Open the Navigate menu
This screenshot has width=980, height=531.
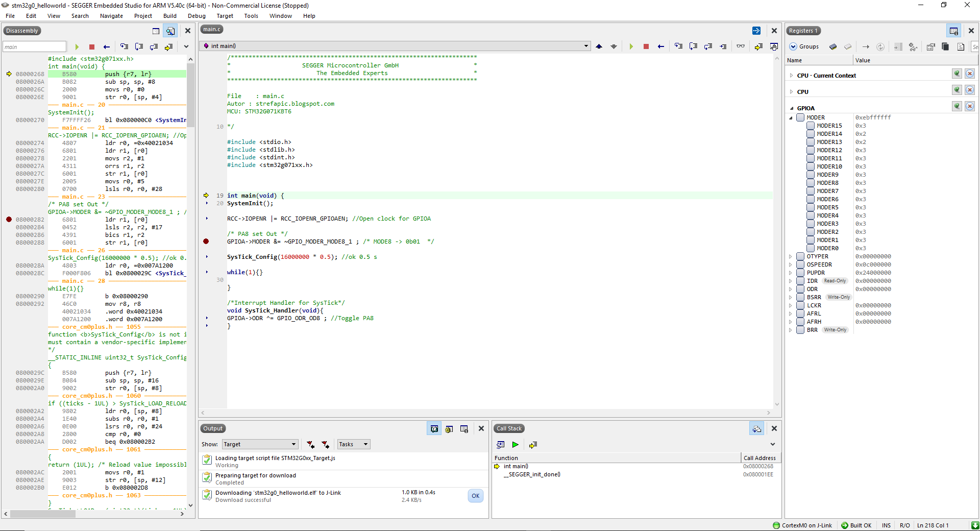[x=111, y=16]
